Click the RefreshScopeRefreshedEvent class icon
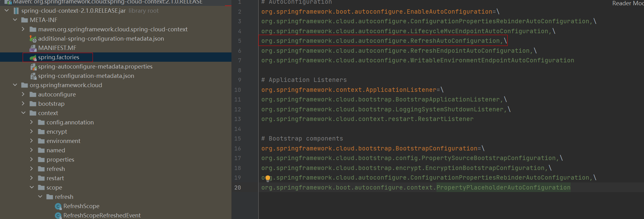 click(58, 216)
